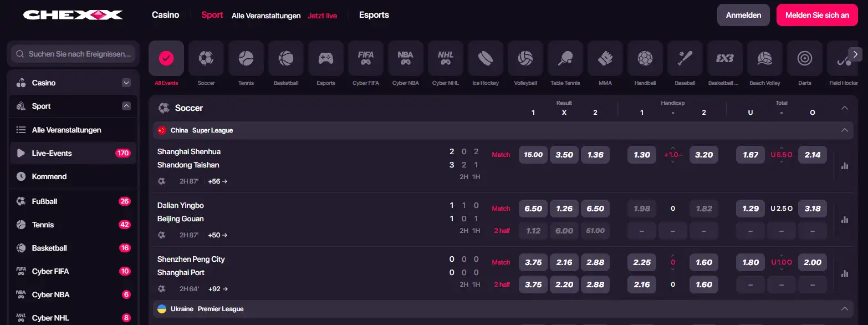Expand the Casino sidebar section
Viewport: 868px width, 325px height.
click(126, 83)
